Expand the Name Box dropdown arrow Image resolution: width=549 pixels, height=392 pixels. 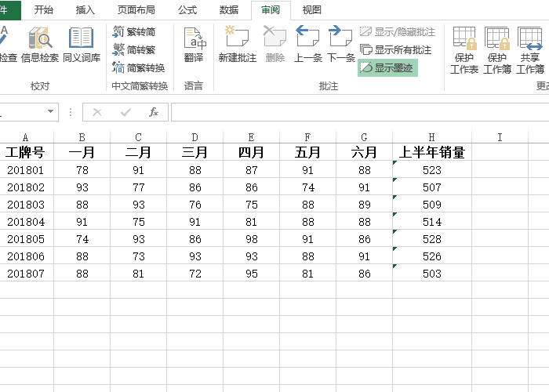pos(50,111)
